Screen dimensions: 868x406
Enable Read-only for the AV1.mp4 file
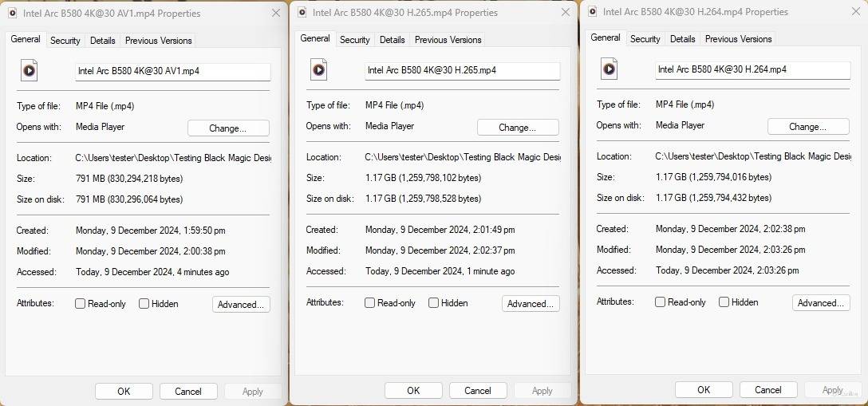(x=80, y=304)
